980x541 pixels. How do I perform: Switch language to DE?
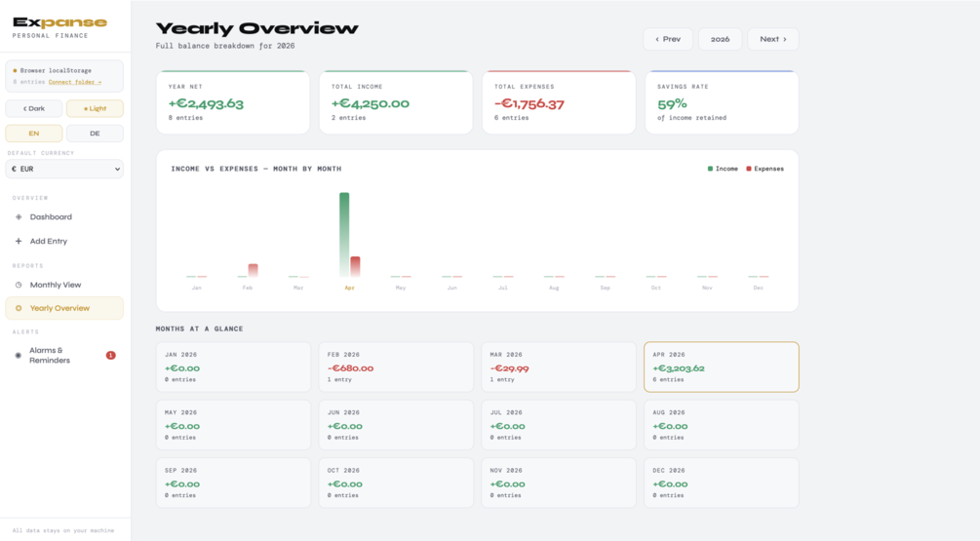pyautogui.click(x=95, y=134)
